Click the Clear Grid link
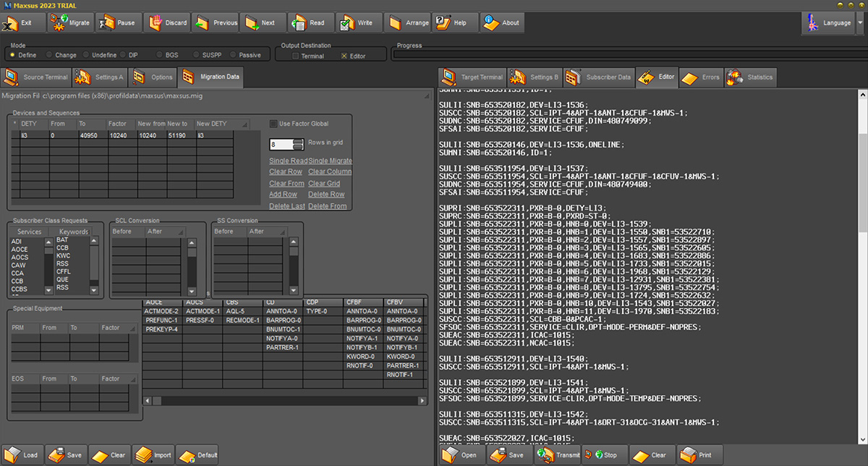 pyautogui.click(x=324, y=183)
